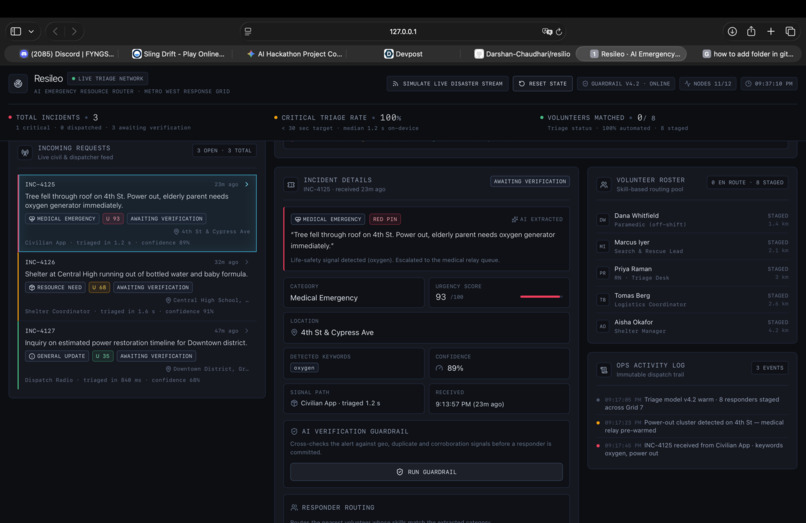This screenshot has width=806, height=523.
Task: Switch to the Devpost tab
Action: (404, 54)
